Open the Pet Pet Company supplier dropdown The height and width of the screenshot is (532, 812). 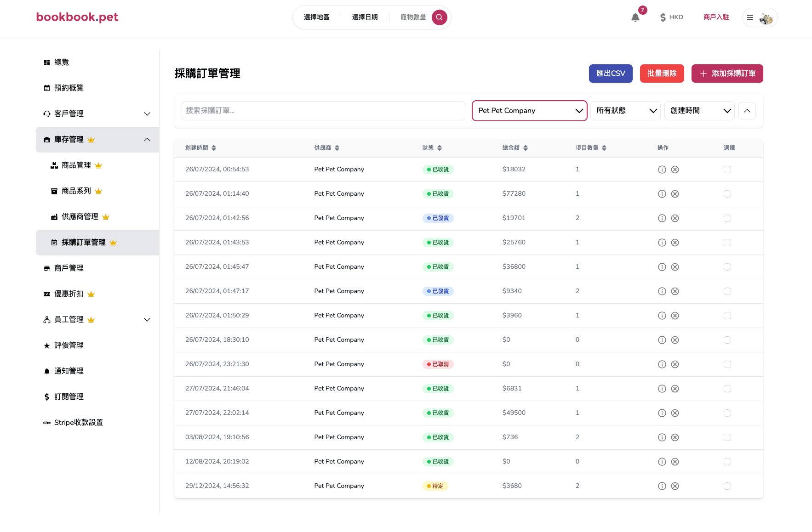click(530, 111)
